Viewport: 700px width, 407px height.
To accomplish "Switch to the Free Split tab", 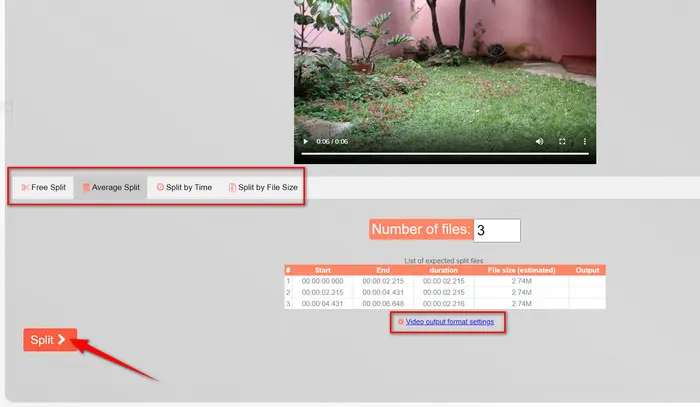I will pyautogui.click(x=43, y=187).
